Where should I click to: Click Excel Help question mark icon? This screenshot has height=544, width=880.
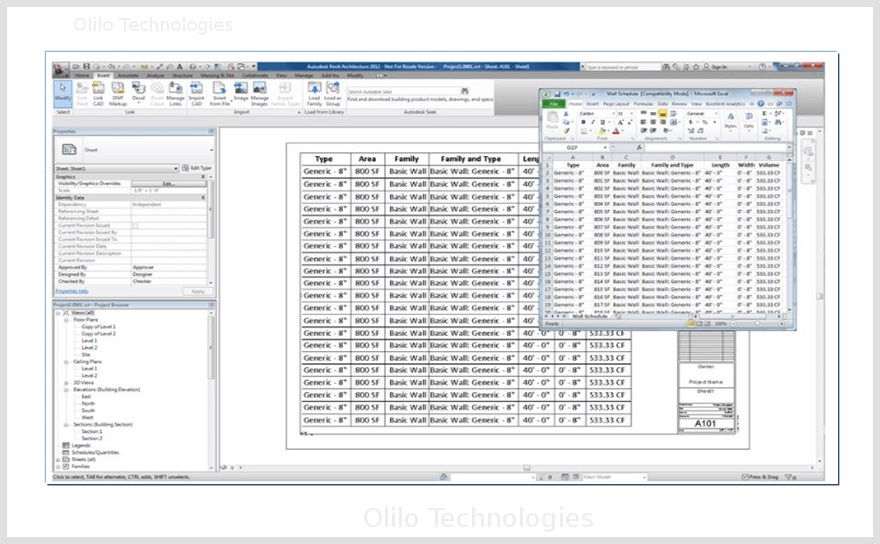760,104
